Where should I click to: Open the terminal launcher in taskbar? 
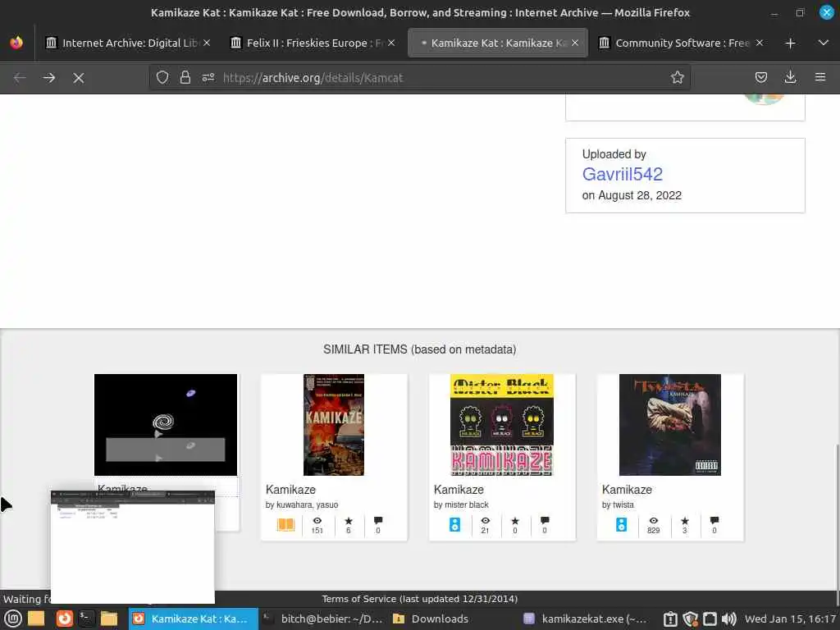86,619
